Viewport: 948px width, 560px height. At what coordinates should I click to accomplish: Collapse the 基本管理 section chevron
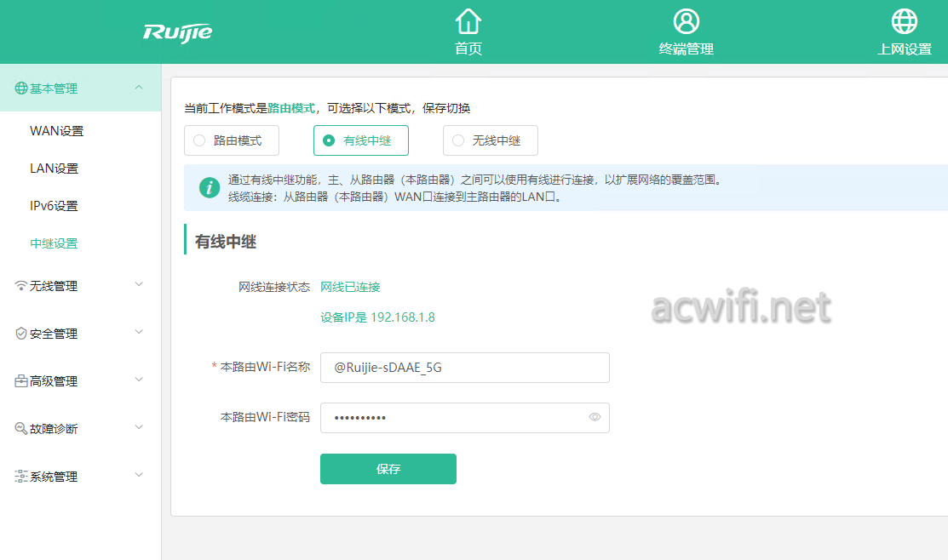click(139, 88)
